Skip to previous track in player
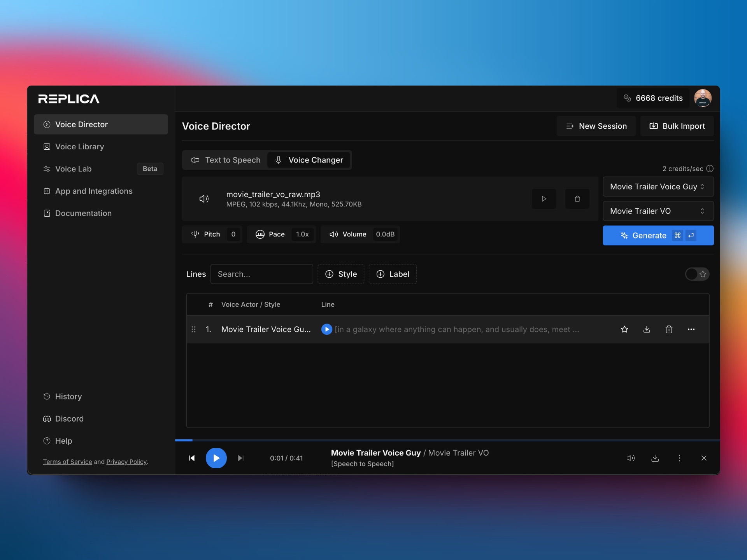 (x=192, y=458)
